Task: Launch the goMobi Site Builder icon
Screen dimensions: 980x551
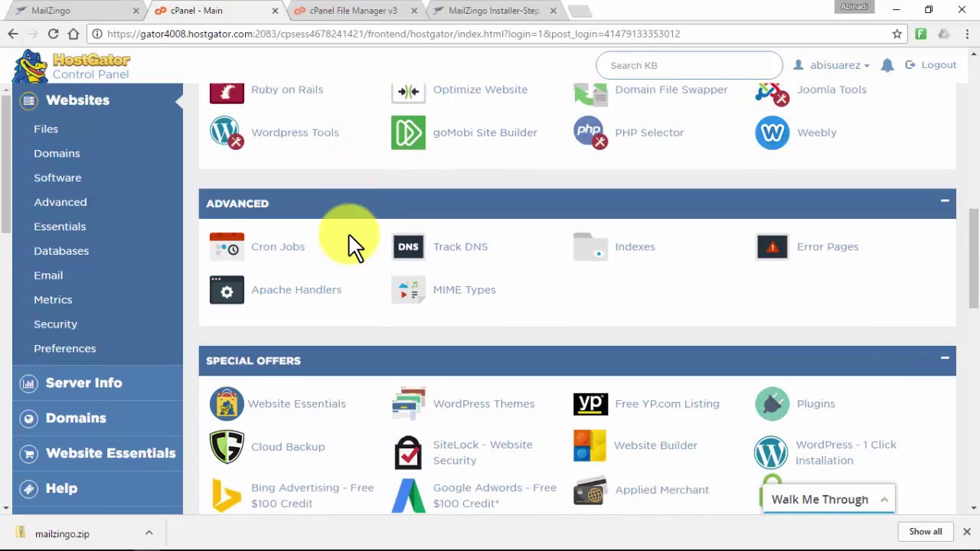Action: [408, 132]
